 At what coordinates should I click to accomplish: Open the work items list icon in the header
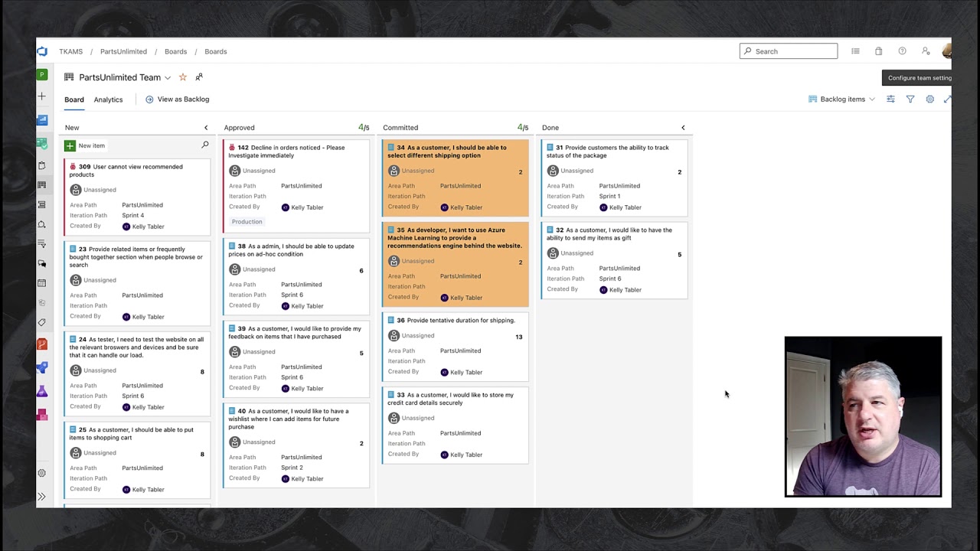click(x=855, y=51)
